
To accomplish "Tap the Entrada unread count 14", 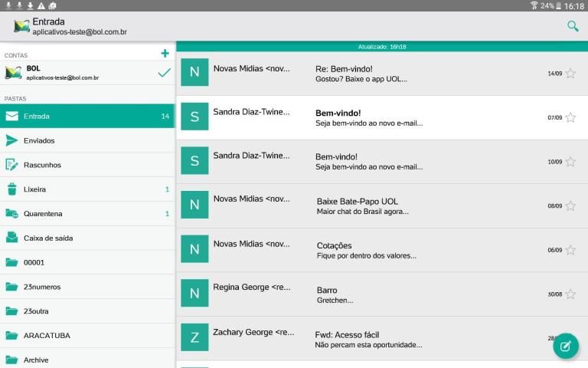I will click(165, 117).
